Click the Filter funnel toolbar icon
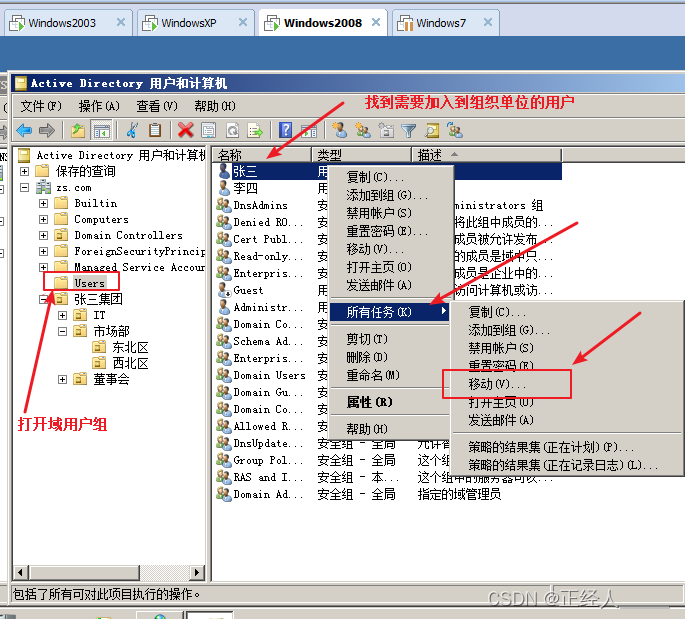 (408, 130)
